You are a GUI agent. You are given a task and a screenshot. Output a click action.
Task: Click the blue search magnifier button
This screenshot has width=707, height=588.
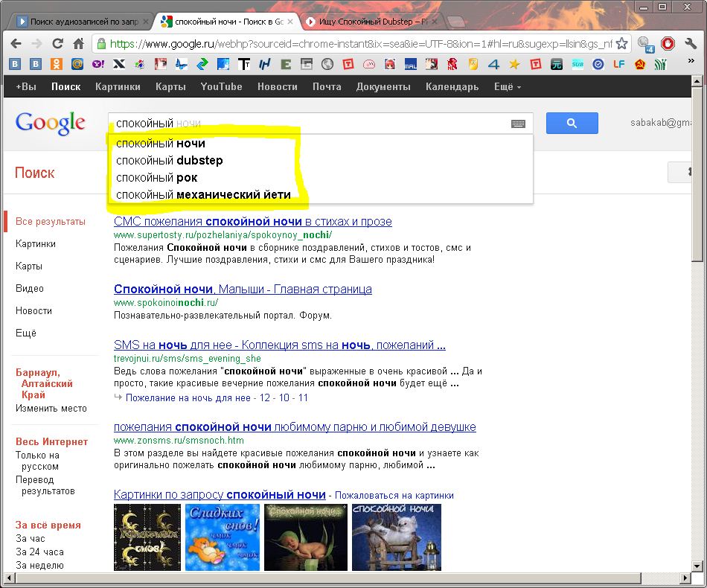[572, 123]
